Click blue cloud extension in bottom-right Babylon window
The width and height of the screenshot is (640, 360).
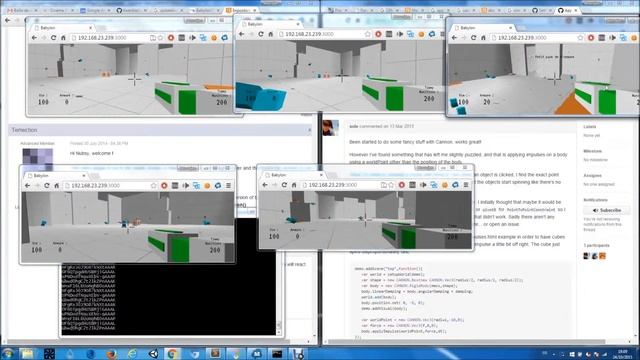pyautogui.click(x=455, y=185)
